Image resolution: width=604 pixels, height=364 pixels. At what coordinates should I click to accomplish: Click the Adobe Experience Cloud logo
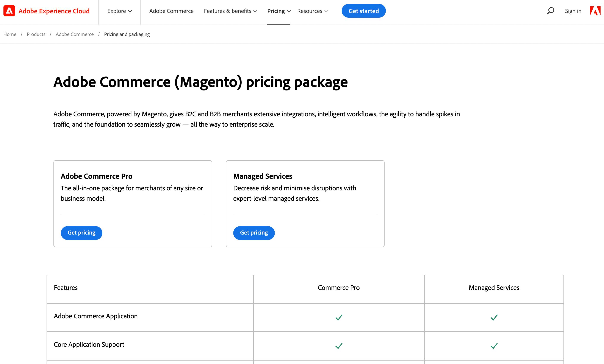tap(47, 11)
